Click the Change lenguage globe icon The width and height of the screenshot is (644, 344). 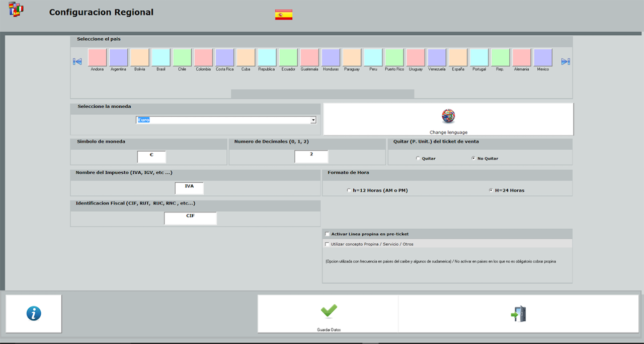(x=448, y=116)
